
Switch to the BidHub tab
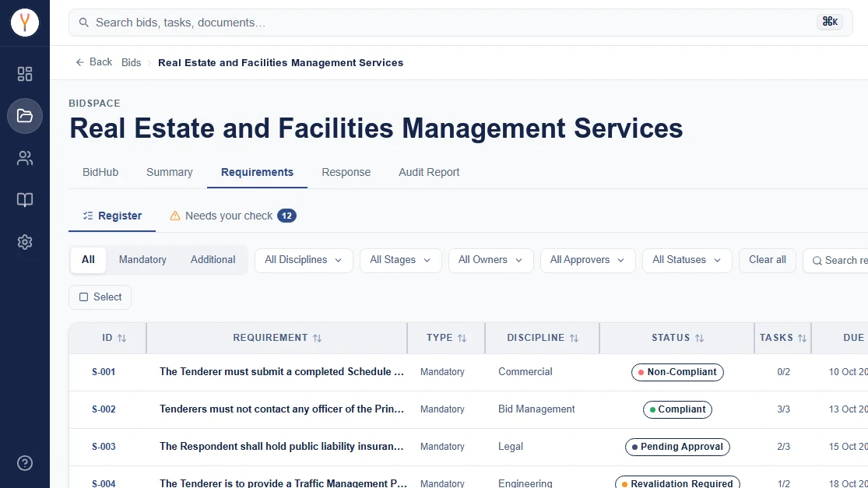pos(100,172)
